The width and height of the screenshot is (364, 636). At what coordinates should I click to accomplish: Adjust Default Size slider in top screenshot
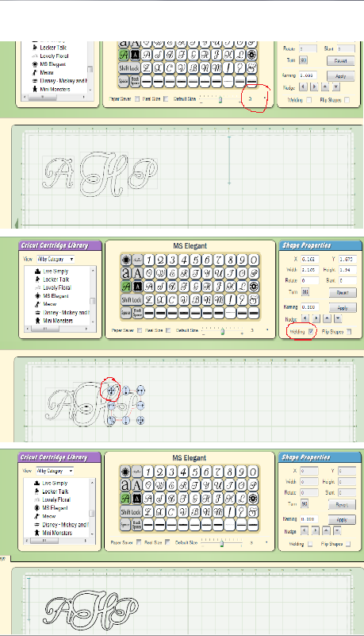pyautogui.click(x=220, y=99)
